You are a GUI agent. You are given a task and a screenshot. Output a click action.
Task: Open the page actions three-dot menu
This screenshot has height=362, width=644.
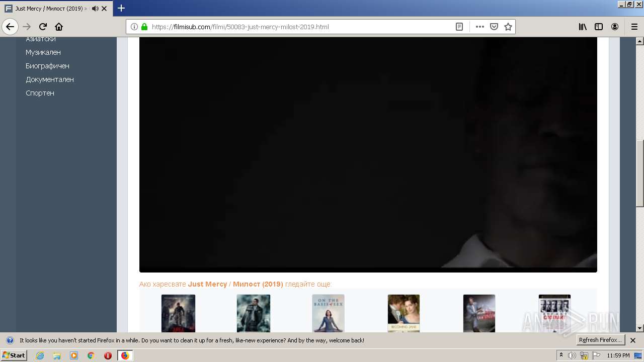pos(479,27)
